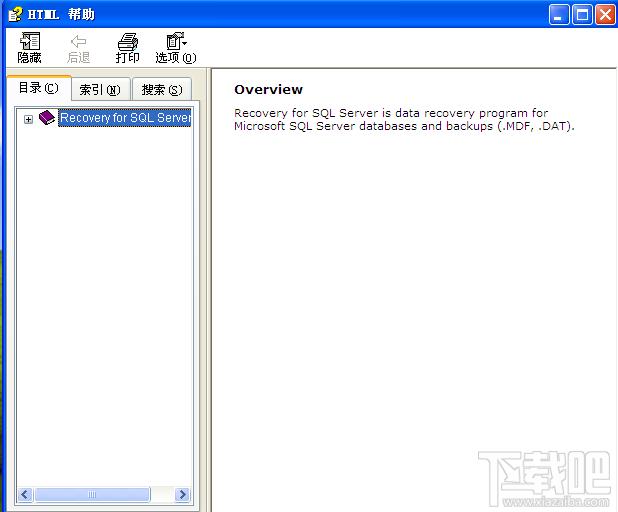
Task: Click the Hide (隐藏) toolbar icon
Action: pos(30,48)
